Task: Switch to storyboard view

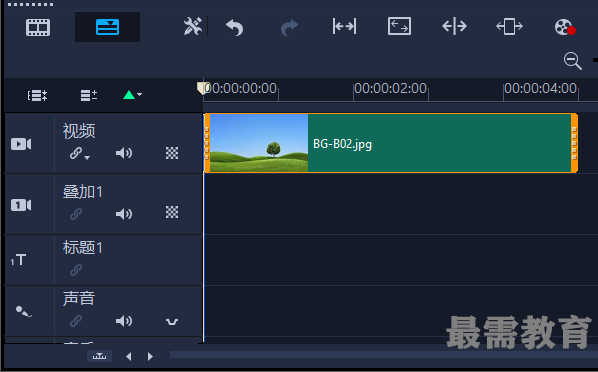Action: click(x=38, y=27)
